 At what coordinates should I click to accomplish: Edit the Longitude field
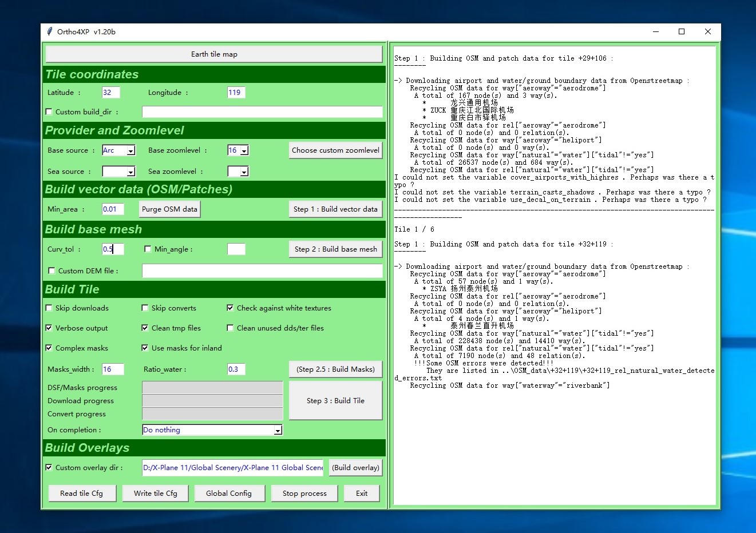[x=236, y=93]
